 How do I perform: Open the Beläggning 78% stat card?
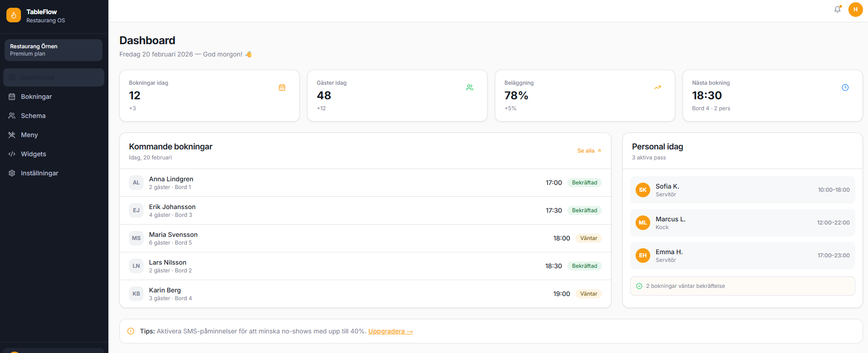point(585,96)
